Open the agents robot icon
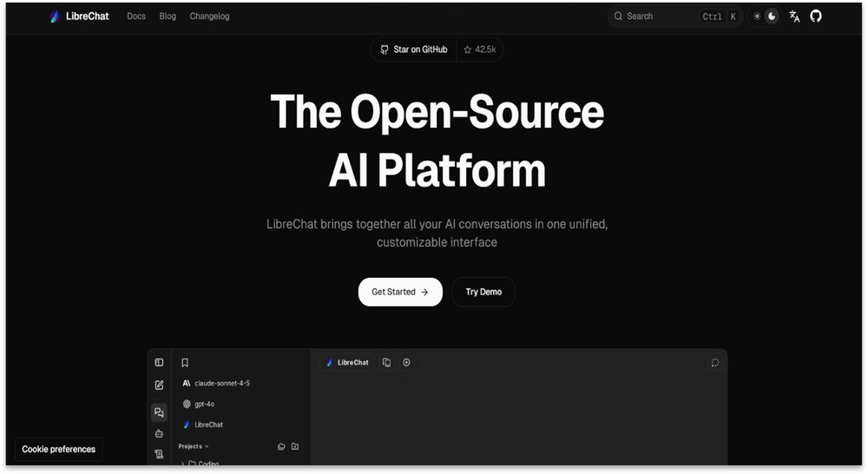 point(159,433)
